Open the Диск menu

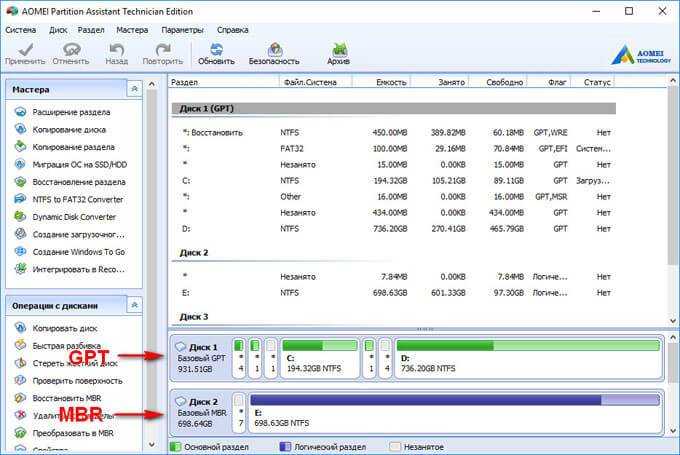pos(58,30)
